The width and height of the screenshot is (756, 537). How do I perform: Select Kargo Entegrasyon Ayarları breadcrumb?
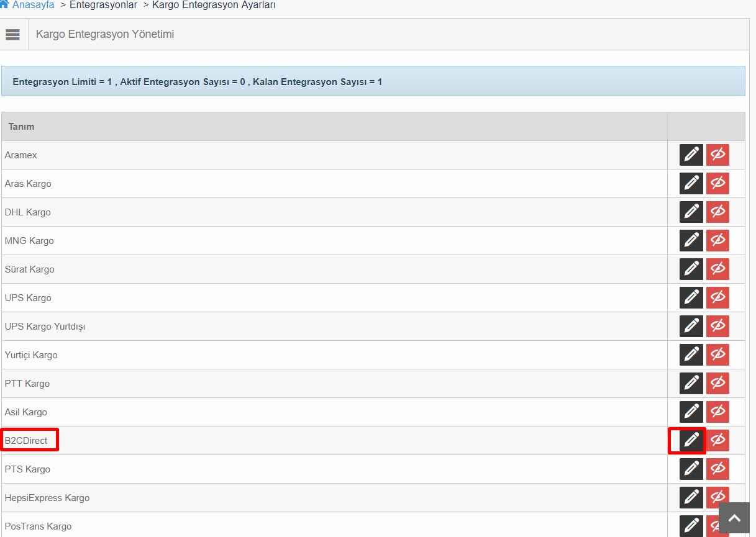click(x=214, y=5)
